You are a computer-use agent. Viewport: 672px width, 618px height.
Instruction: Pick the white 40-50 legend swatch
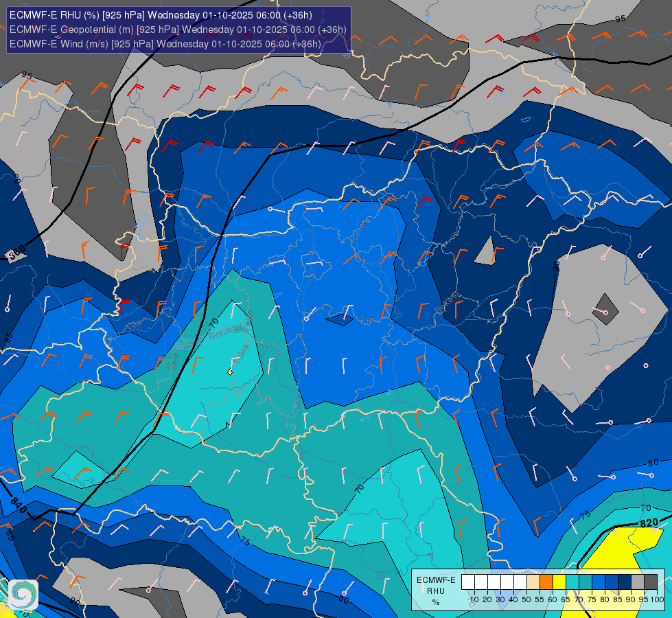pos(520,582)
